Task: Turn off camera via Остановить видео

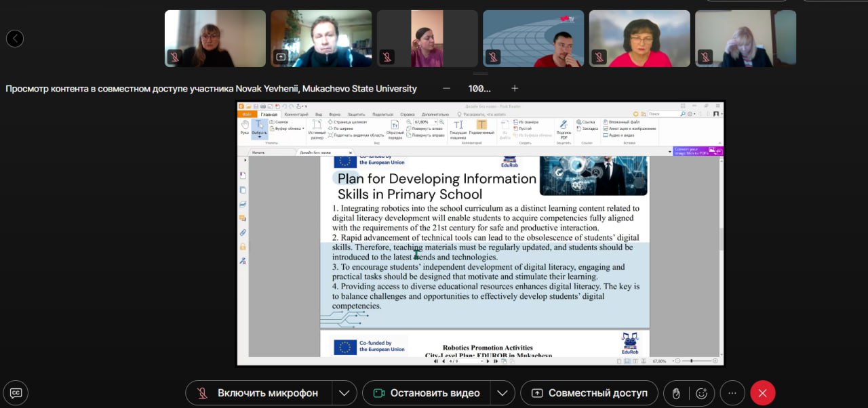Action: 425,393
